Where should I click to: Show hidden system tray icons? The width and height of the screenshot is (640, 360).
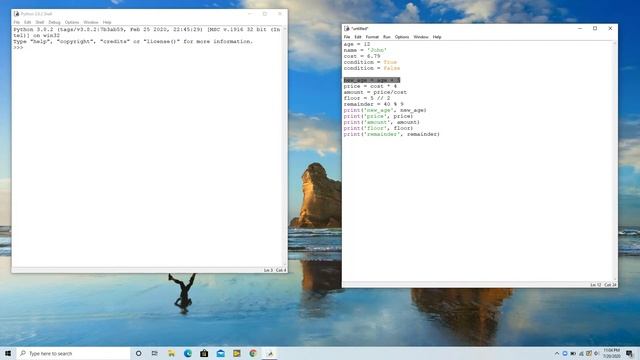557,353
